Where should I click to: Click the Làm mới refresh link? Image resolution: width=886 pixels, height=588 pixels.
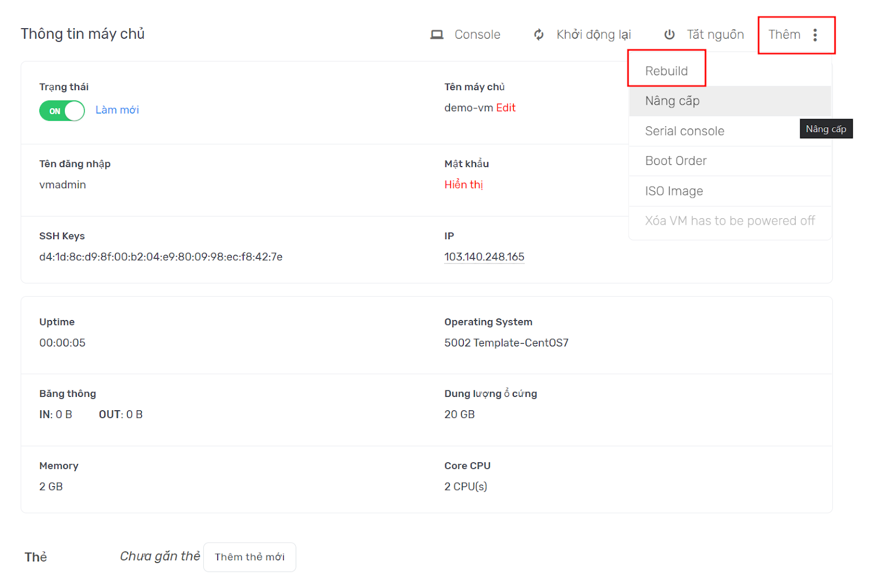click(x=117, y=110)
